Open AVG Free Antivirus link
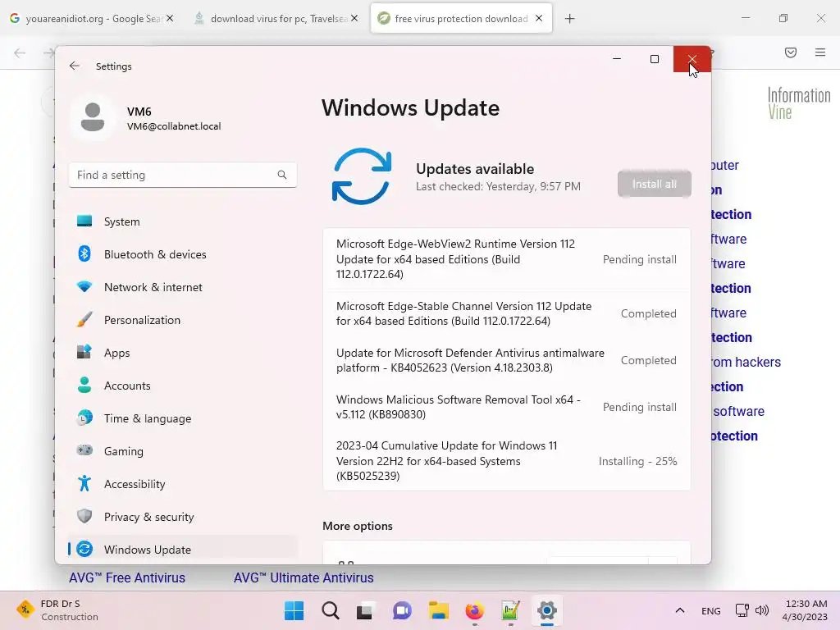The image size is (840, 630). pyautogui.click(x=127, y=577)
